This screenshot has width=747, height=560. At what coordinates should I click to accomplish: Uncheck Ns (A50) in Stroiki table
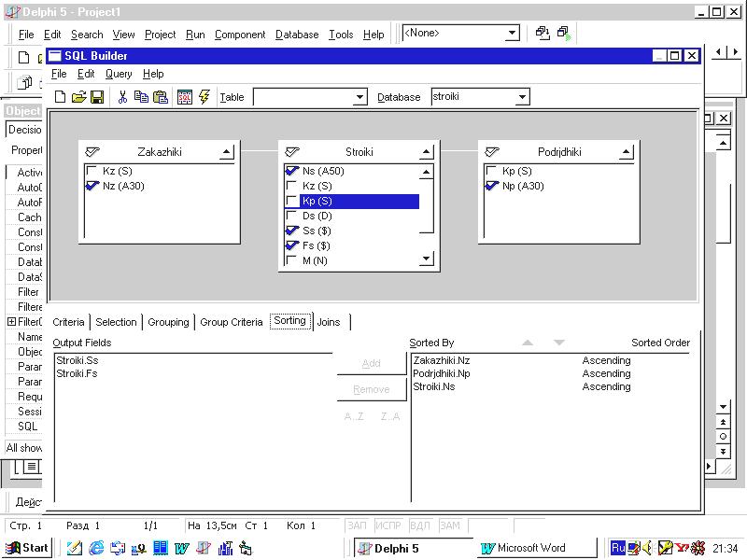coord(291,171)
